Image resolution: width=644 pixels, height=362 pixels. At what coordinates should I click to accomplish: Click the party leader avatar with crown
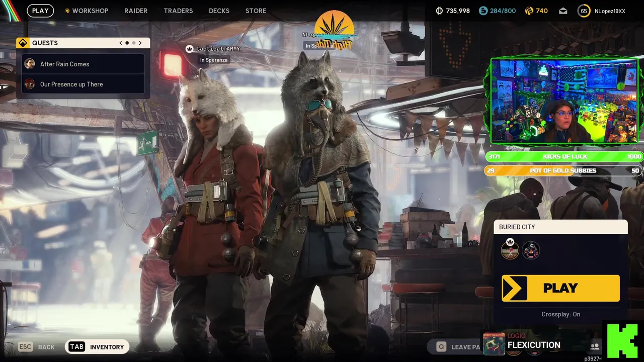(510, 250)
